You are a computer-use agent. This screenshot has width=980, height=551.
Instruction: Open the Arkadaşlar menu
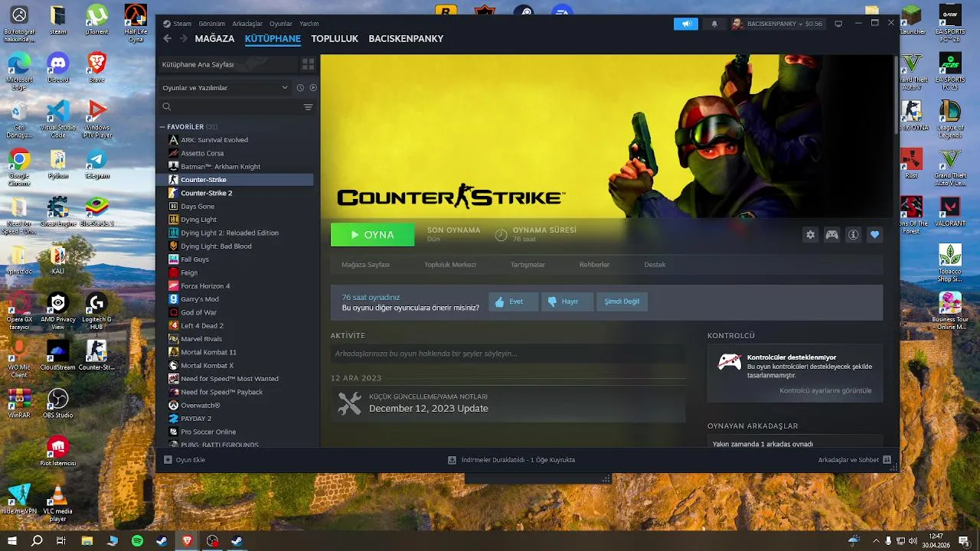tap(247, 24)
